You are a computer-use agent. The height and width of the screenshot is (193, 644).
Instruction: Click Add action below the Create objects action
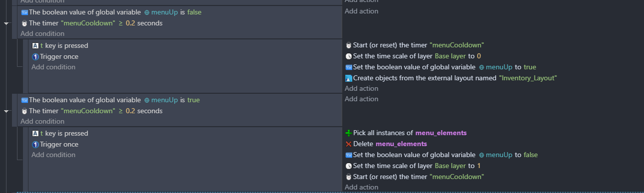(x=362, y=88)
